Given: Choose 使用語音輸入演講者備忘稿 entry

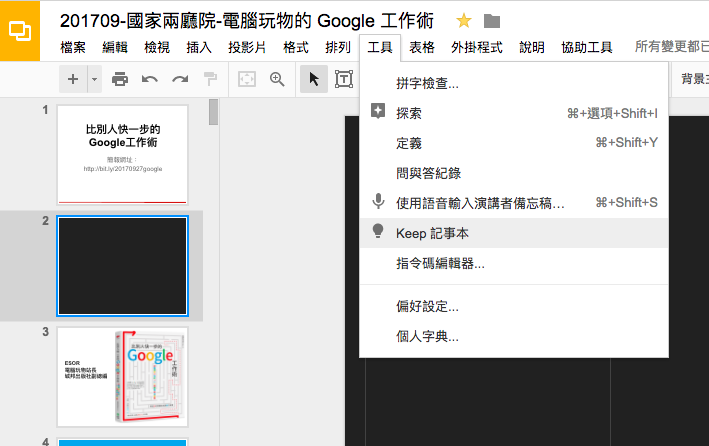Looking at the screenshot, I should (514, 203).
